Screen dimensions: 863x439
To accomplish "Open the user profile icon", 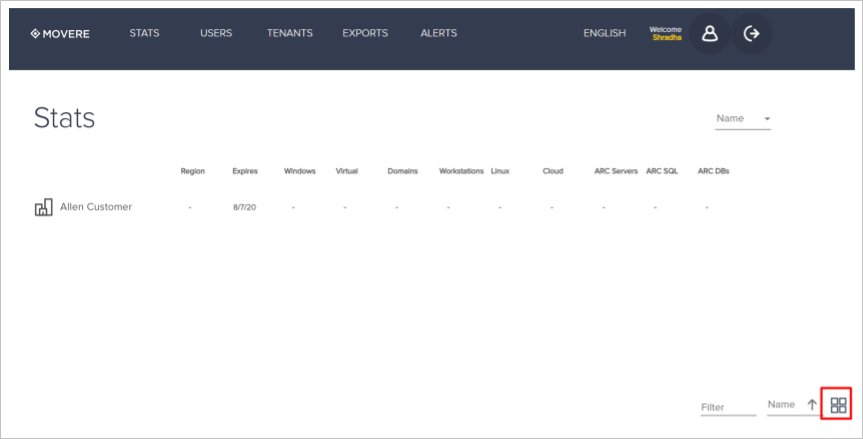I will click(710, 34).
